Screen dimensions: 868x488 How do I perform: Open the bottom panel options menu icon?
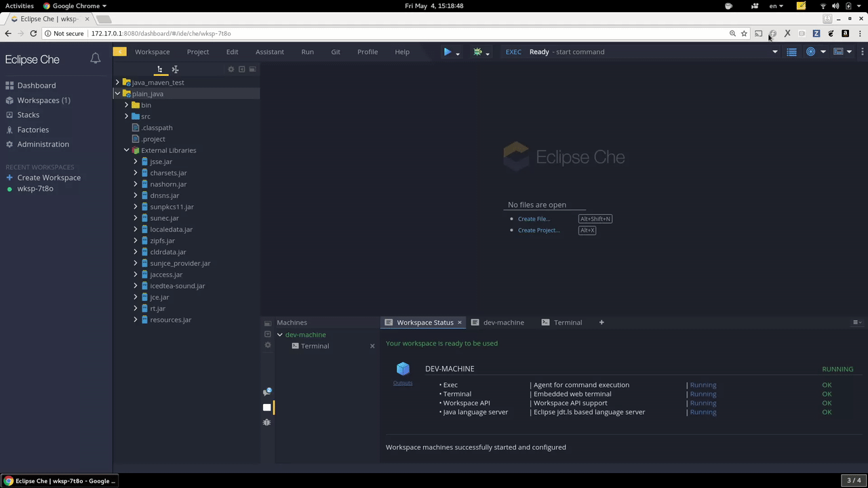click(x=857, y=323)
